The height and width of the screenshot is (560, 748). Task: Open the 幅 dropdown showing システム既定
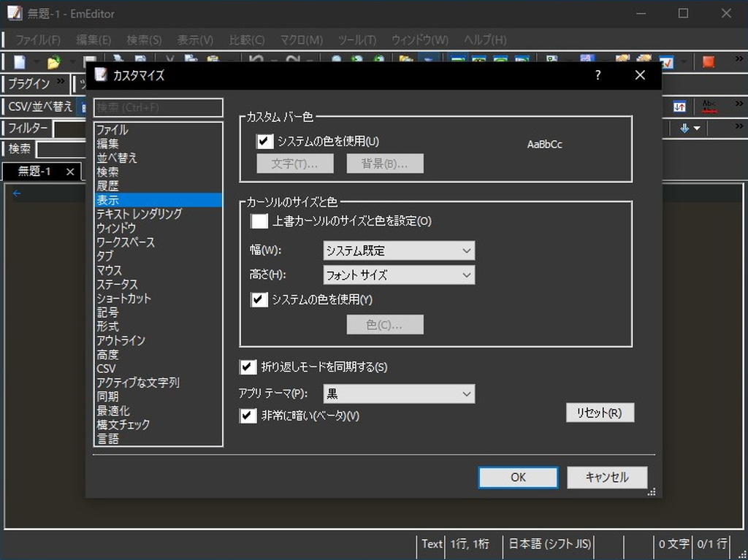pyautogui.click(x=399, y=250)
